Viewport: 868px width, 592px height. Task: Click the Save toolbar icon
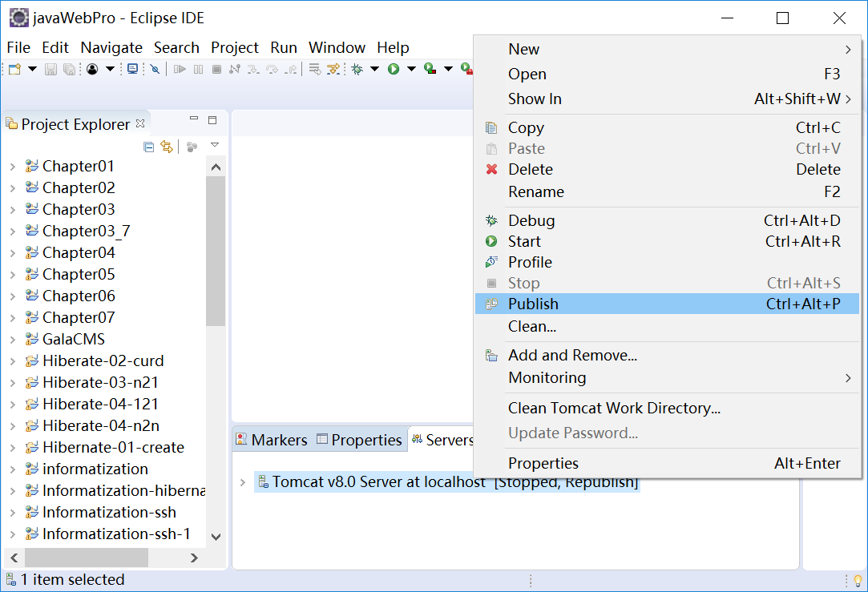(51, 69)
